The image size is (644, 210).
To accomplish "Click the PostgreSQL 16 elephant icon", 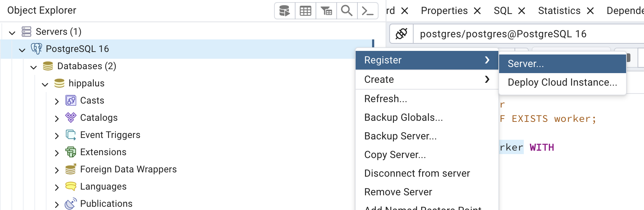I will (x=36, y=49).
